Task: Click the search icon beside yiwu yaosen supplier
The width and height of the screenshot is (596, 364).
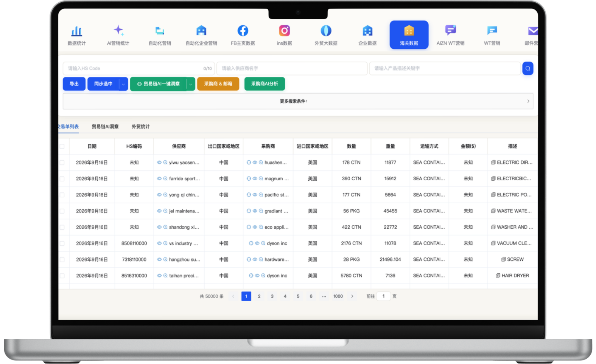Action: [x=165, y=163]
